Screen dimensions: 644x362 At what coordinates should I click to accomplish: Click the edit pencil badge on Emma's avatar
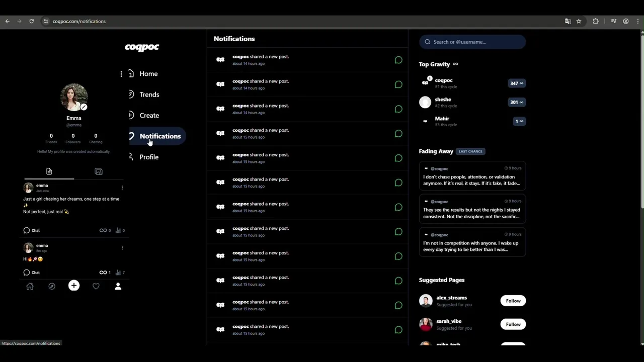(84, 107)
